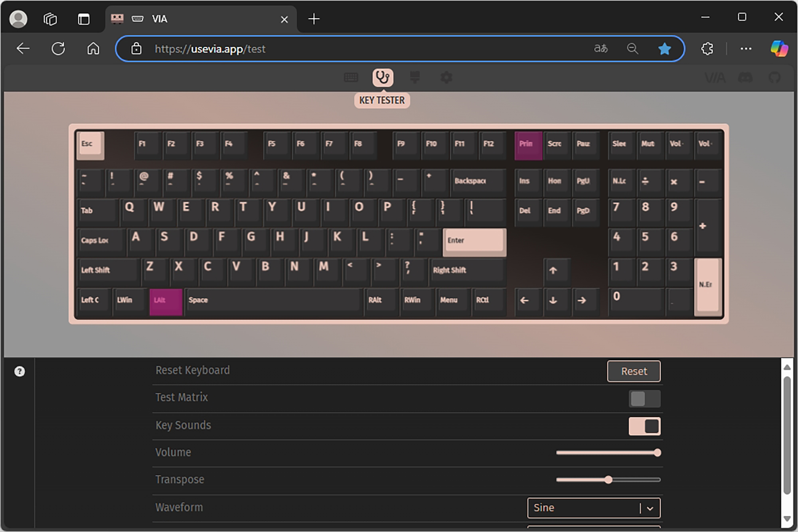Open browser Settings and more menu

(x=746, y=49)
